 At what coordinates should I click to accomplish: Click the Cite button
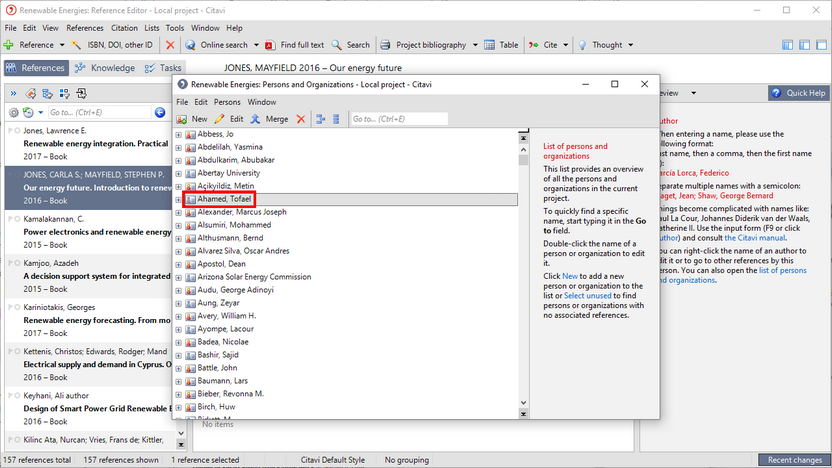click(543, 45)
